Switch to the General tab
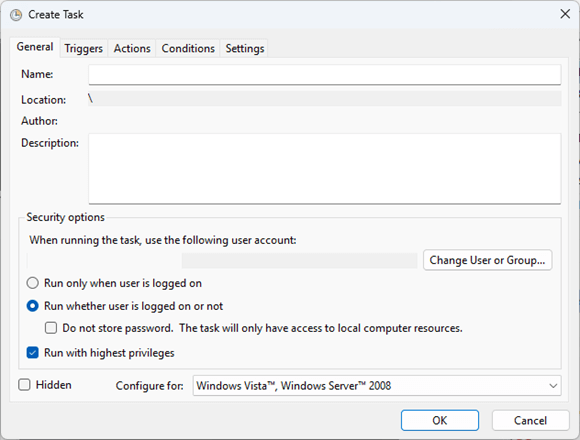Screen dimensions: 580x440 [x=35, y=47]
